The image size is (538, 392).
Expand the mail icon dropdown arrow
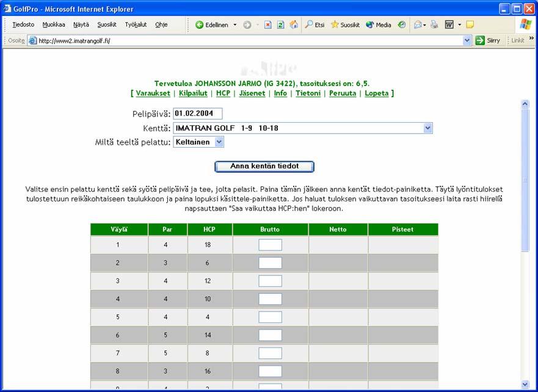click(x=425, y=24)
